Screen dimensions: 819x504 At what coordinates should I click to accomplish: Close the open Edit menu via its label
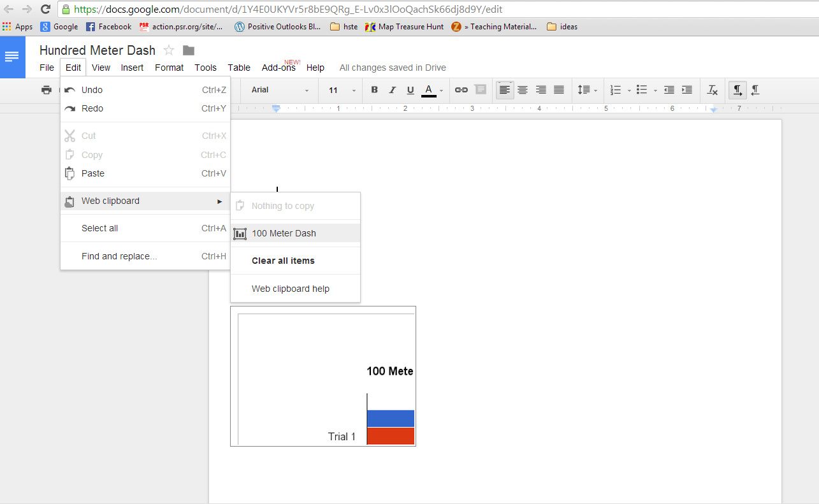pyautogui.click(x=73, y=68)
